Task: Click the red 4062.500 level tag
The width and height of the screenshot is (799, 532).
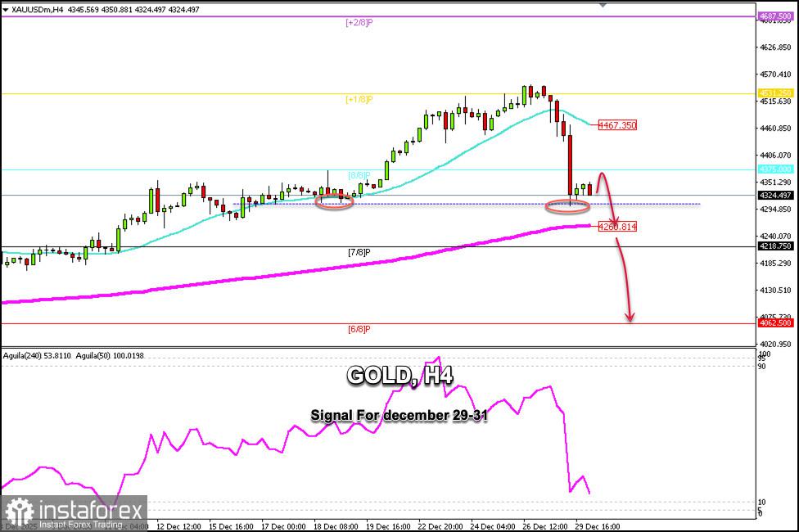Action: [775, 322]
